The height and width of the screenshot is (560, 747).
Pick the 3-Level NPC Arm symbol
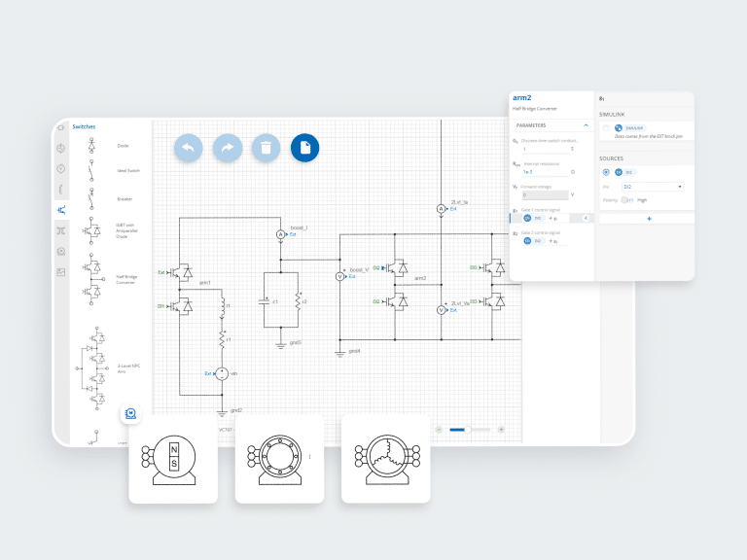pos(91,368)
